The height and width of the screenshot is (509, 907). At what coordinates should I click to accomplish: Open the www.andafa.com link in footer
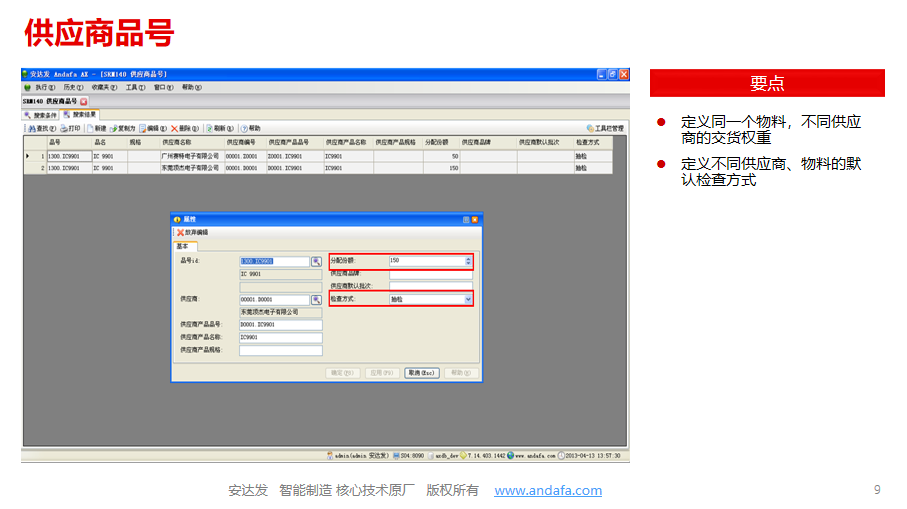548,490
